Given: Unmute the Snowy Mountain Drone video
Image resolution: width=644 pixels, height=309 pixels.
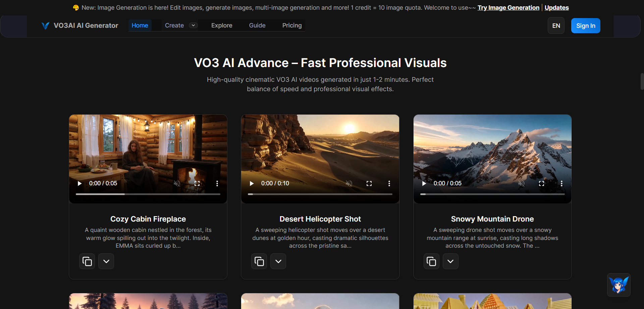Looking at the screenshot, I should pos(522,183).
